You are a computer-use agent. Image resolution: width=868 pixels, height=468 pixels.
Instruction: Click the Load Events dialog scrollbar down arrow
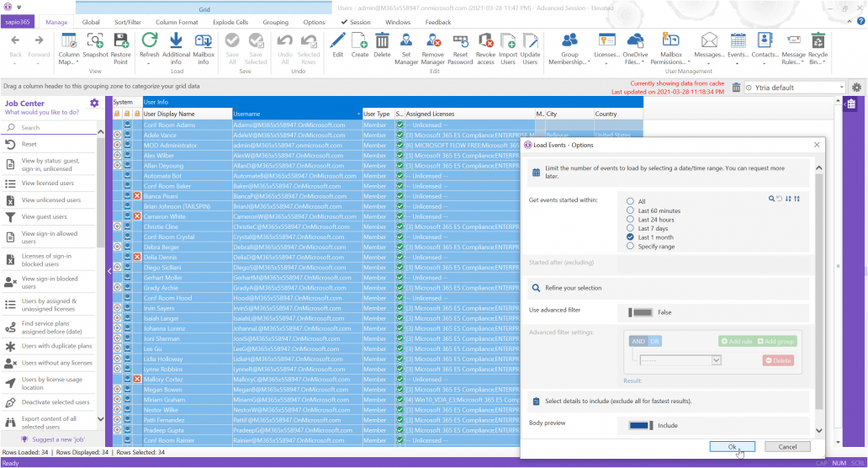pos(818,431)
